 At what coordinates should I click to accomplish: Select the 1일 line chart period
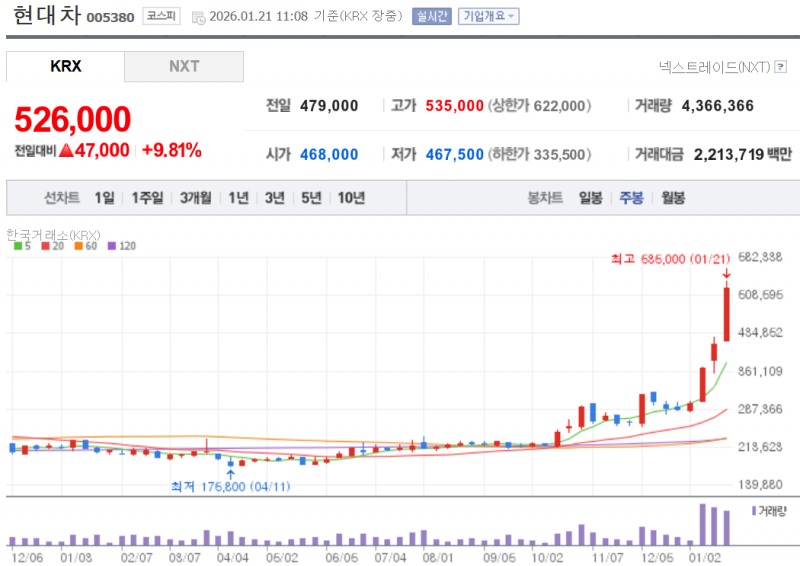(x=105, y=198)
